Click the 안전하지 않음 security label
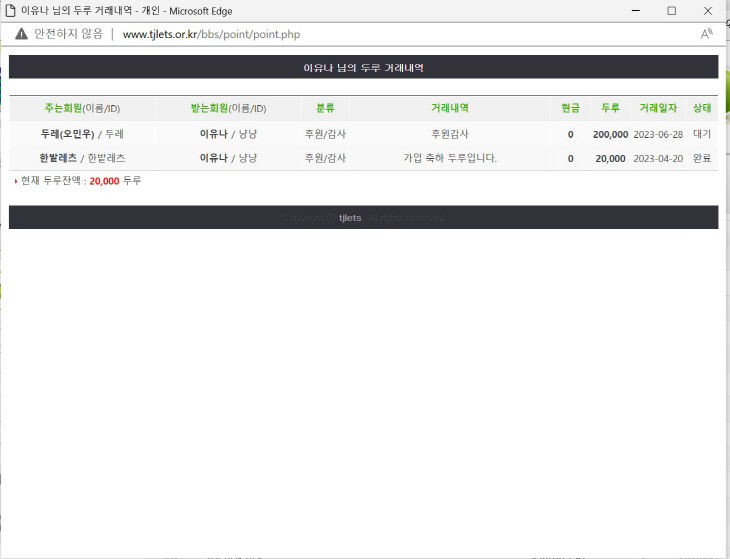Viewport: 730px width, 559px height. (x=68, y=34)
